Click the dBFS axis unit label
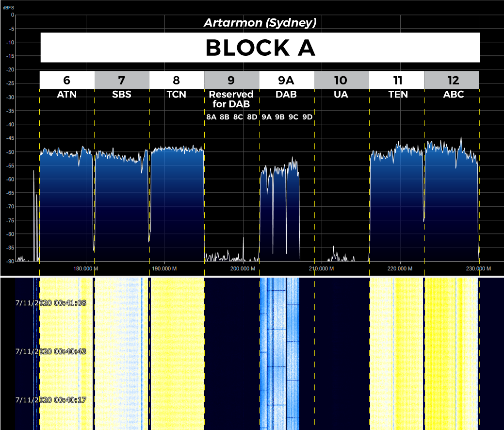Screen dimensions: 504x430 pos(9,7)
